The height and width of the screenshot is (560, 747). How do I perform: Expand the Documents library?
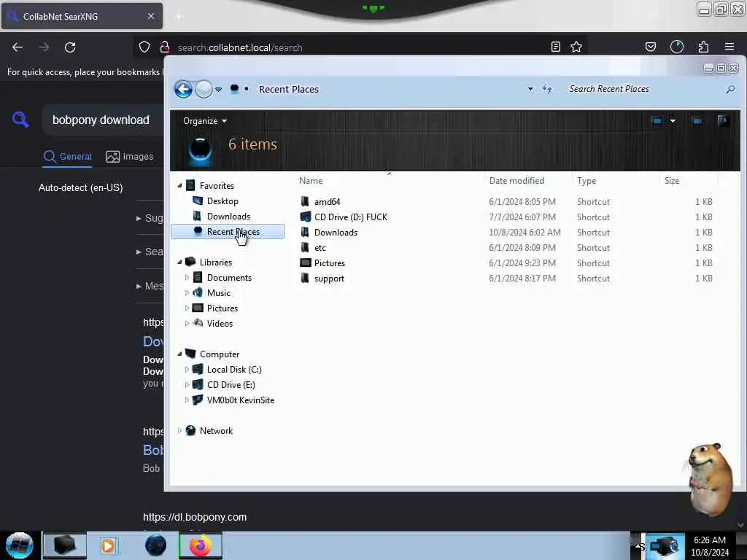click(187, 278)
